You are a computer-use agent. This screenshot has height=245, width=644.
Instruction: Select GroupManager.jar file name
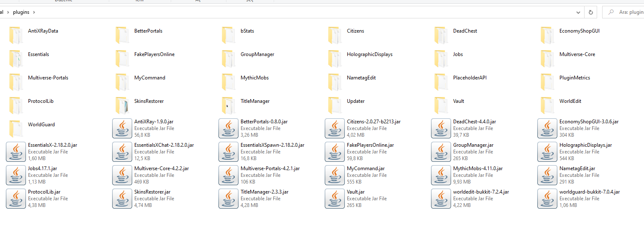click(473, 145)
